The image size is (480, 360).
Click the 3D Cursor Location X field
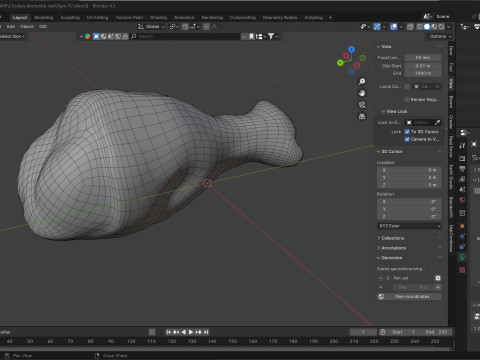409,170
